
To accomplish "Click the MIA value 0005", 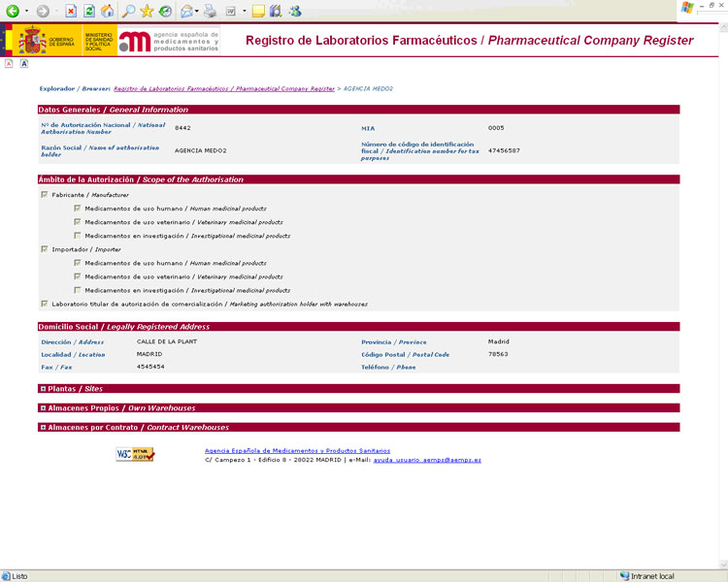I will tap(496, 128).
